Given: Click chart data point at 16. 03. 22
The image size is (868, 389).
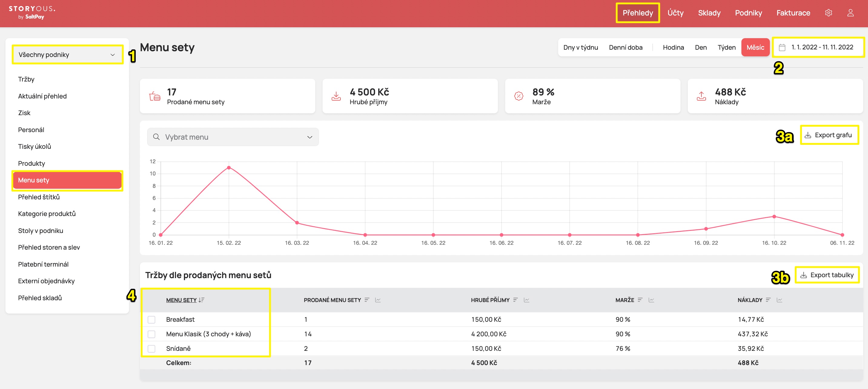Looking at the screenshot, I should pos(297,222).
